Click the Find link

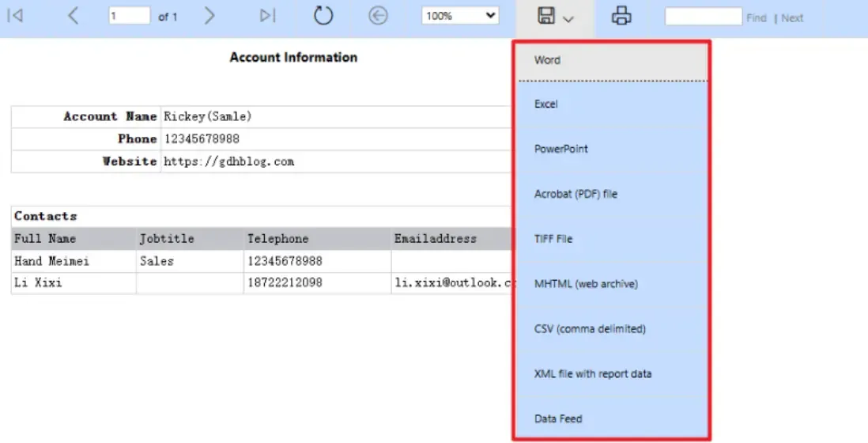coord(756,18)
